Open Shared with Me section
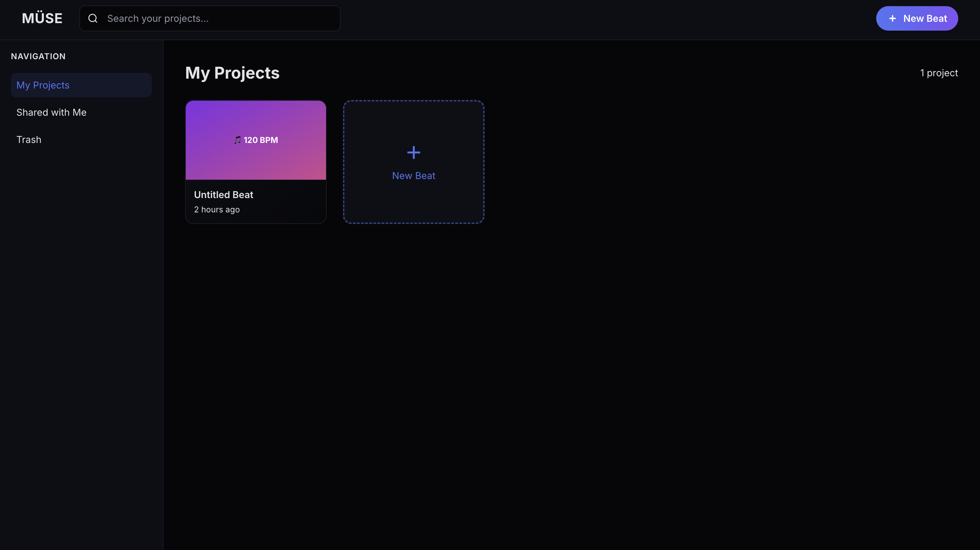 click(51, 112)
